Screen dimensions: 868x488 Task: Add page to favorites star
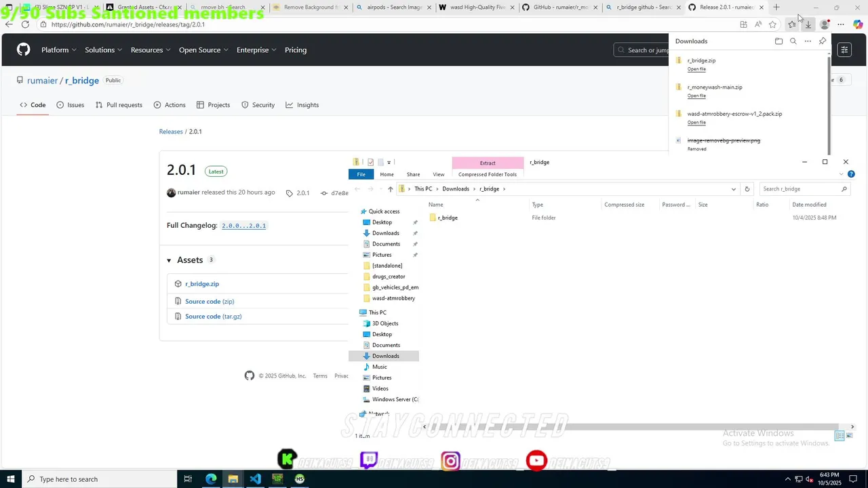772,24
